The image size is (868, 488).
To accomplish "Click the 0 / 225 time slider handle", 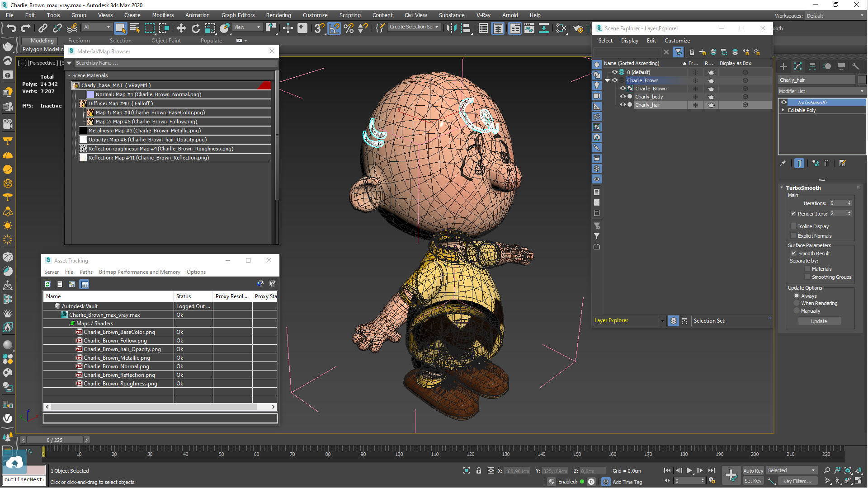I will pos(55,440).
